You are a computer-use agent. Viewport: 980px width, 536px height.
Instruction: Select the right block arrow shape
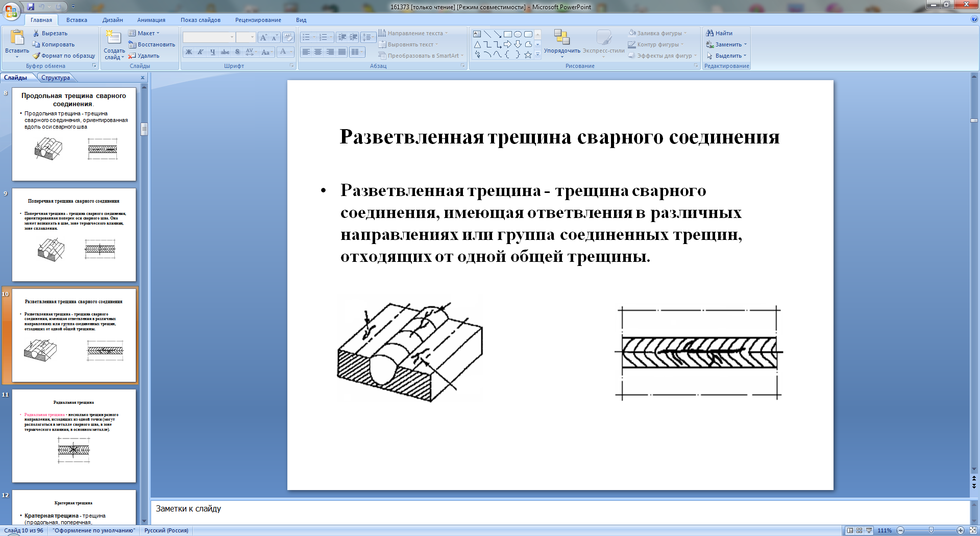point(508,44)
